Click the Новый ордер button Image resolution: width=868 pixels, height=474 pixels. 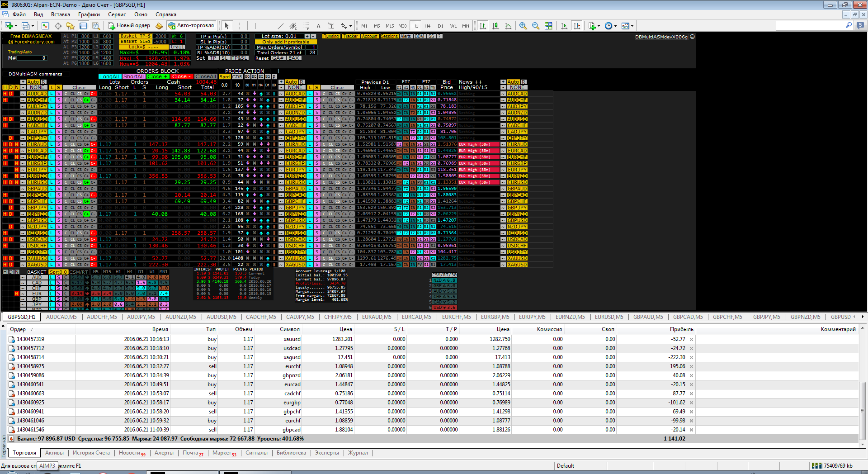pos(129,26)
